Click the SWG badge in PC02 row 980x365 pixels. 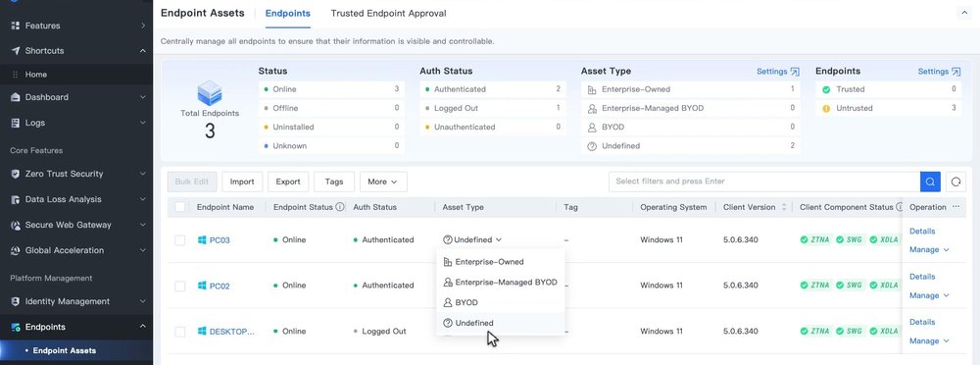click(x=850, y=286)
